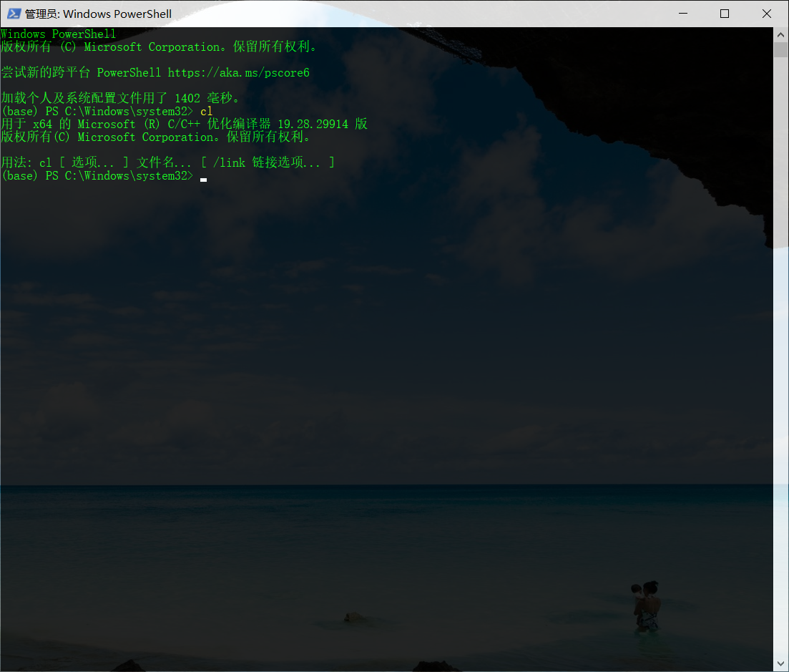
Task: Click the empty terminal area to focus window
Action: [x=393, y=322]
